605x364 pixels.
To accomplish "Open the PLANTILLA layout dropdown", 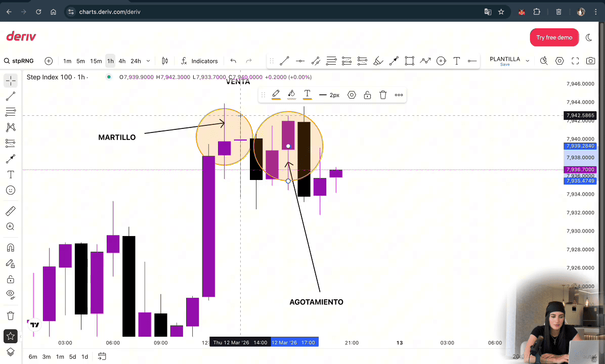I will point(527,61).
